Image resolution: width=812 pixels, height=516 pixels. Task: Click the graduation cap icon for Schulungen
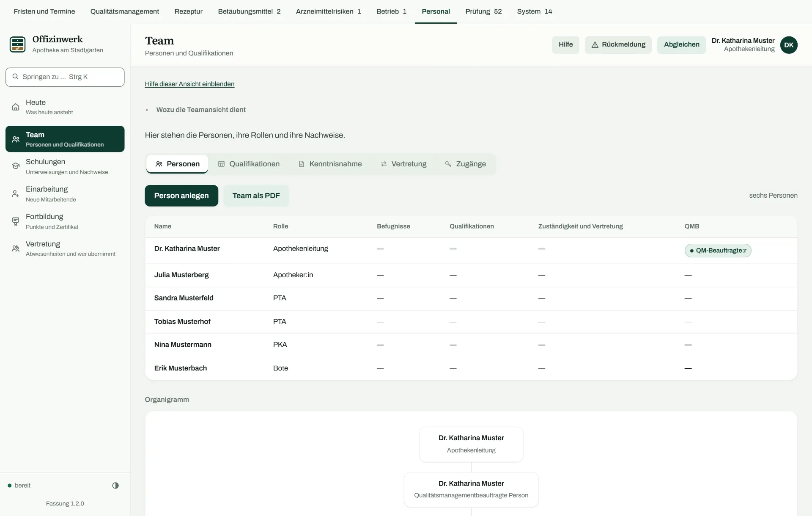[x=16, y=166]
